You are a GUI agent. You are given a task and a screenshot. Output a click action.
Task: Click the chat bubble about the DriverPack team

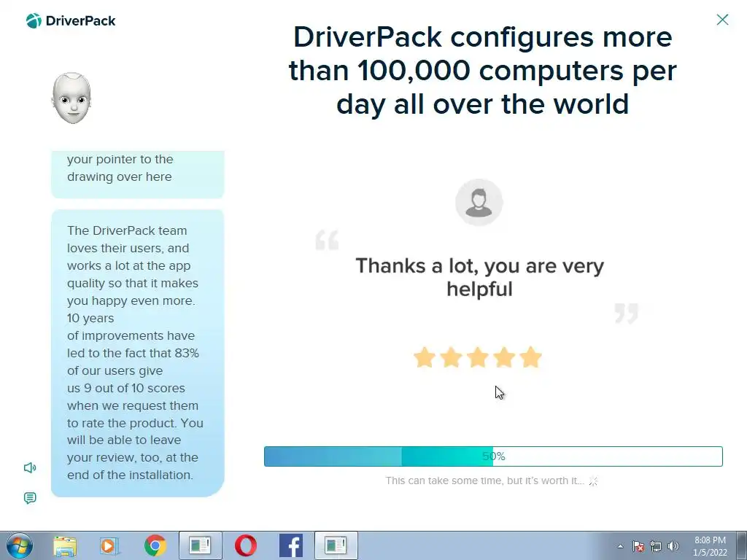(138, 353)
